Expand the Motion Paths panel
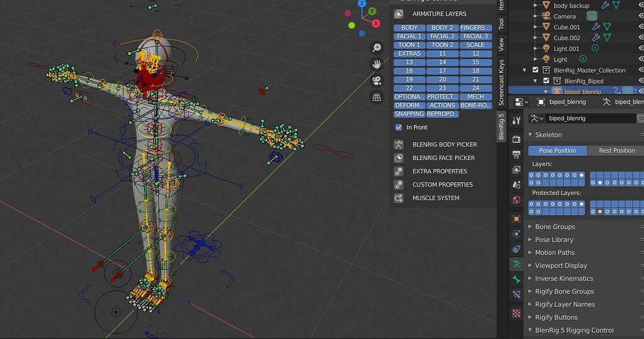This screenshot has width=644, height=339. (x=530, y=252)
